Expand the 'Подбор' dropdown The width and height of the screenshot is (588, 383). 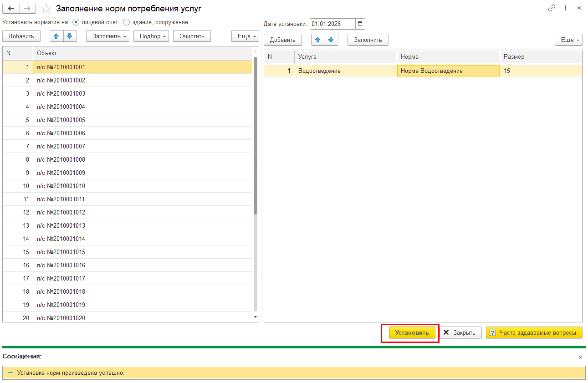click(x=151, y=36)
